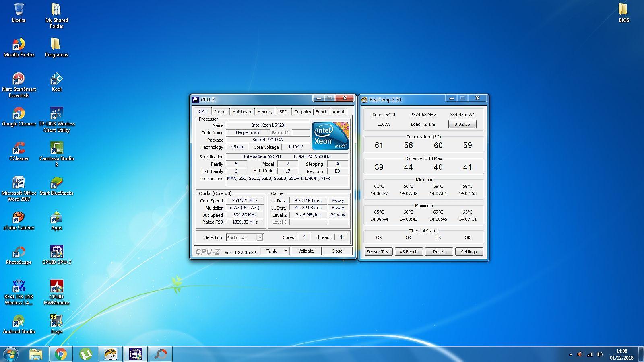Click the Intel Xeon inside logo
Image resolution: width=644 pixels, height=362 pixels.
tap(330, 136)
